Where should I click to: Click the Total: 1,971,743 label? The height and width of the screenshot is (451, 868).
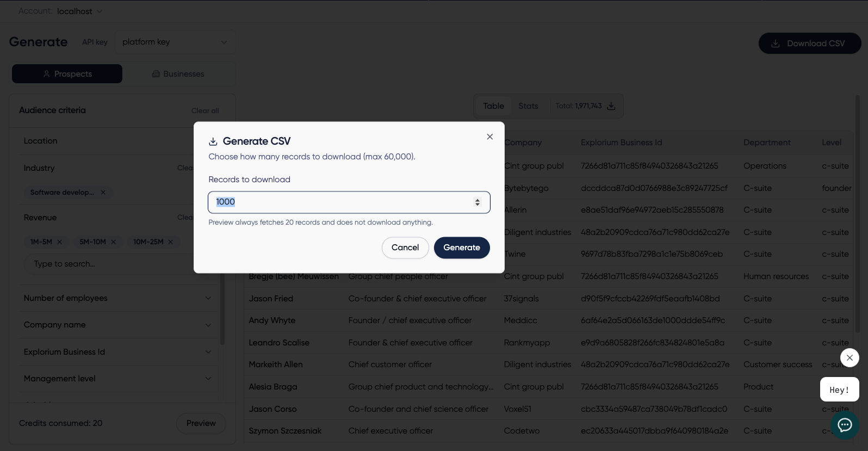(579, 106)
